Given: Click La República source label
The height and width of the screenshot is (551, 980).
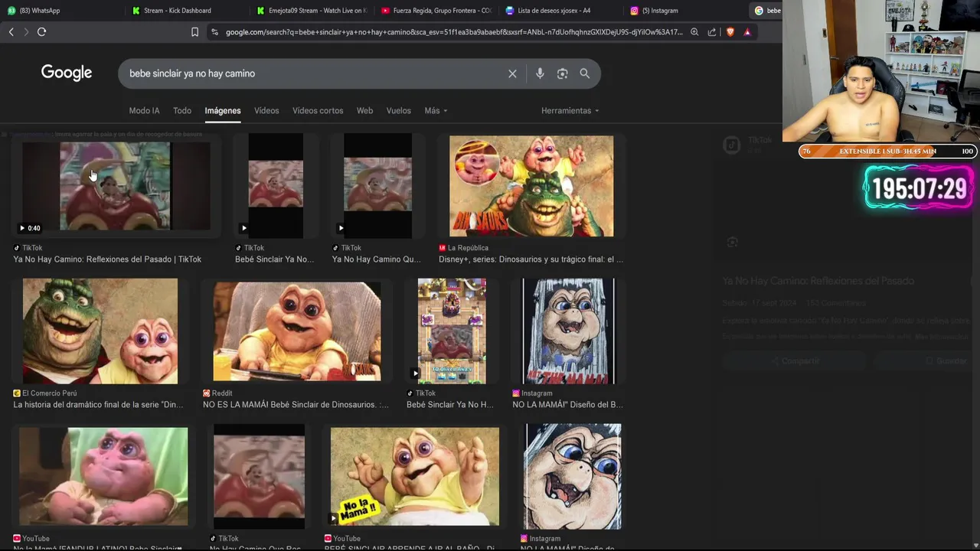Looking at the screenshot, I should [469, 248].
